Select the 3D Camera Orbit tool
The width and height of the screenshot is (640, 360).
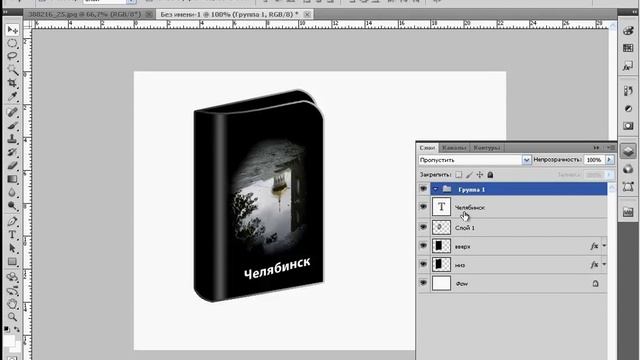(12, 291)
